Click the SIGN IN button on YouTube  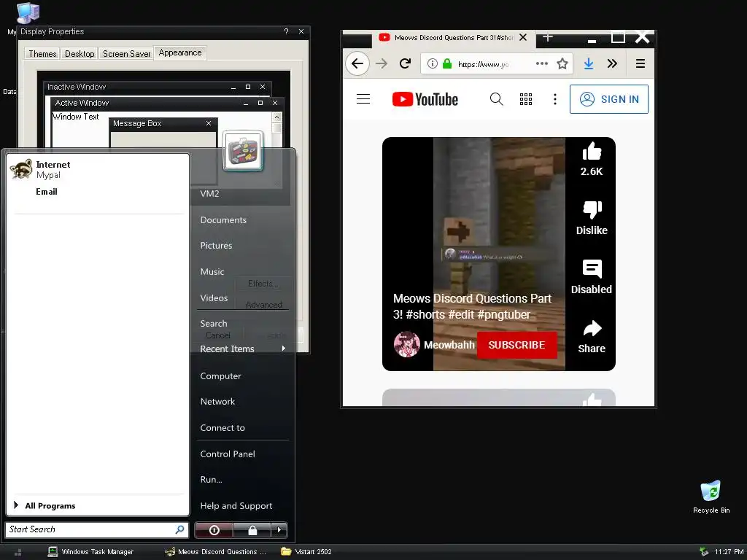click(609, 99)
